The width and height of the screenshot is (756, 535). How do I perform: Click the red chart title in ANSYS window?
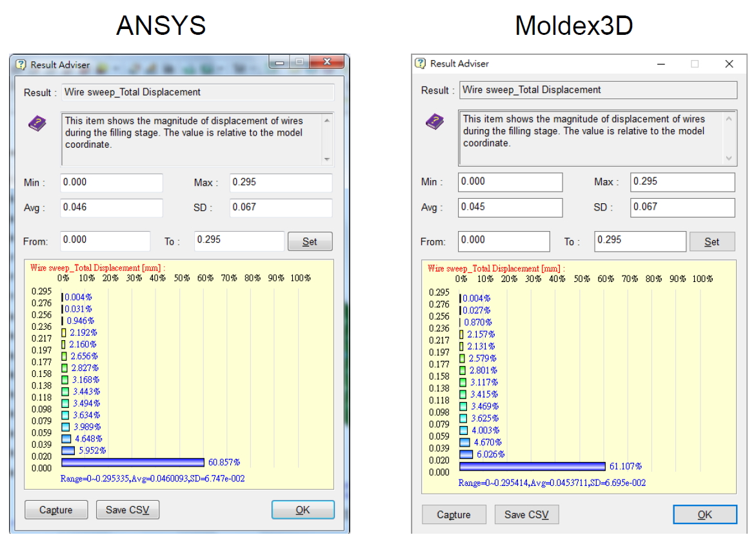(x=98, y=268)
